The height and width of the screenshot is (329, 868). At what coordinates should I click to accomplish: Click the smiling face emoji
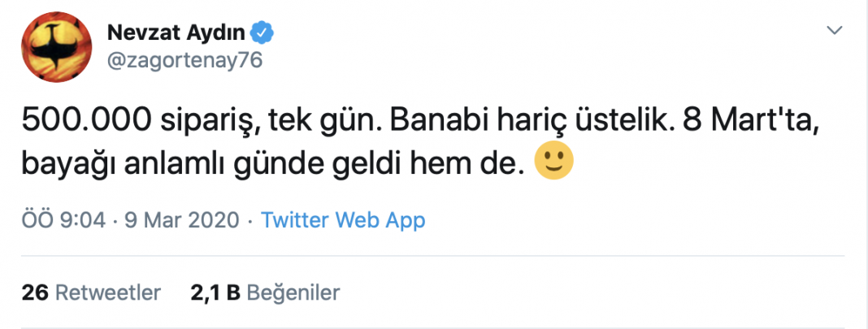tap(553, 163)
